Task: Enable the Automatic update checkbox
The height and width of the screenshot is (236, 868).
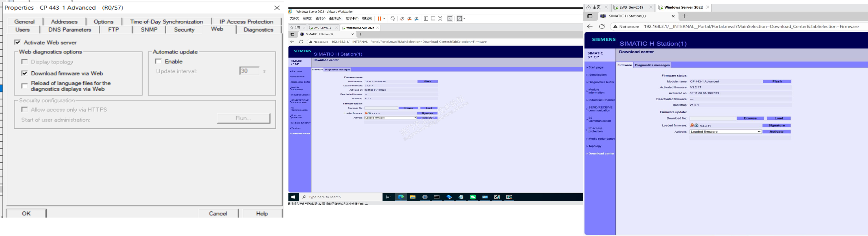Action: coord(158,61)
